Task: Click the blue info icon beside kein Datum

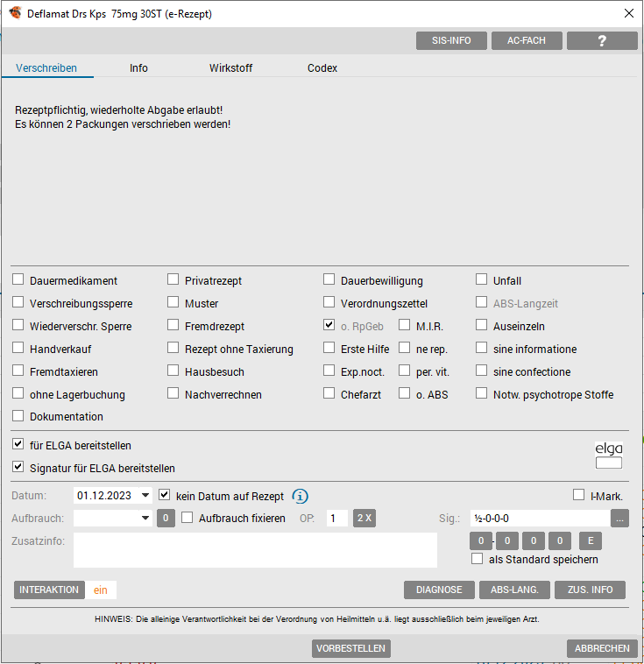Action: 300,496
